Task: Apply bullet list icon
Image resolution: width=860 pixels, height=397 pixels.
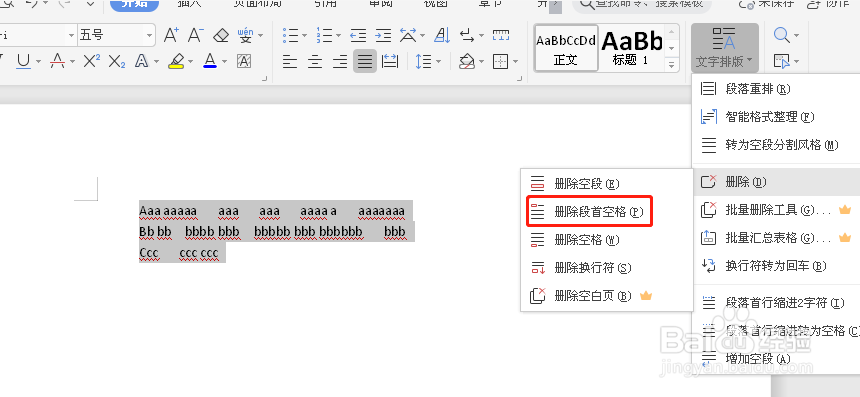Action: tap(291, 36)
